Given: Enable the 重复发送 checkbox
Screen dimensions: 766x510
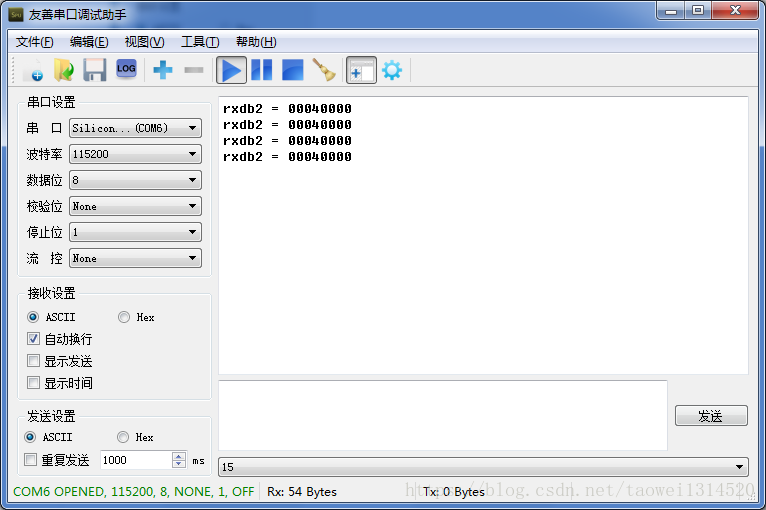Looking at the screenshot, I should pyautogui.click(x=30, y=460).
